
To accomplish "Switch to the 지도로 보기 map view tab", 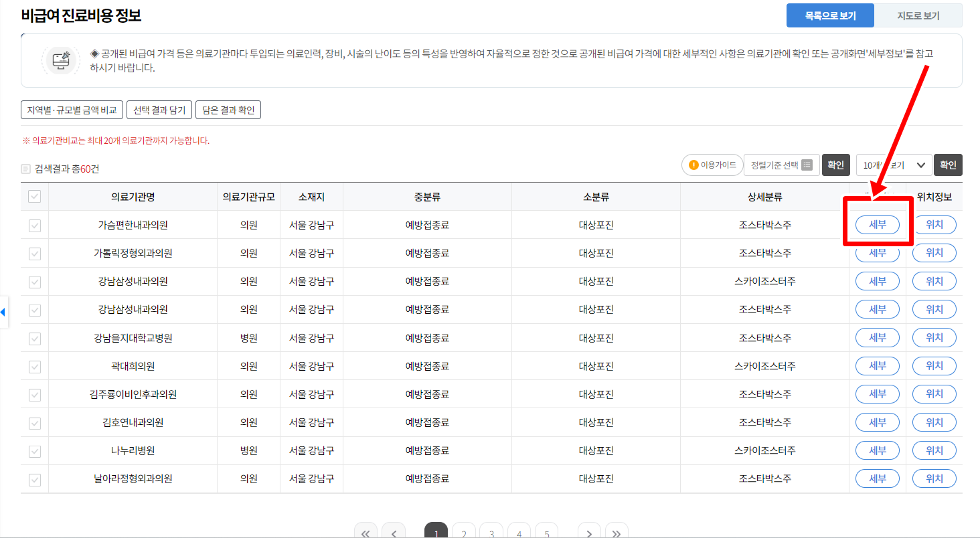I will (x=919, y=15).
